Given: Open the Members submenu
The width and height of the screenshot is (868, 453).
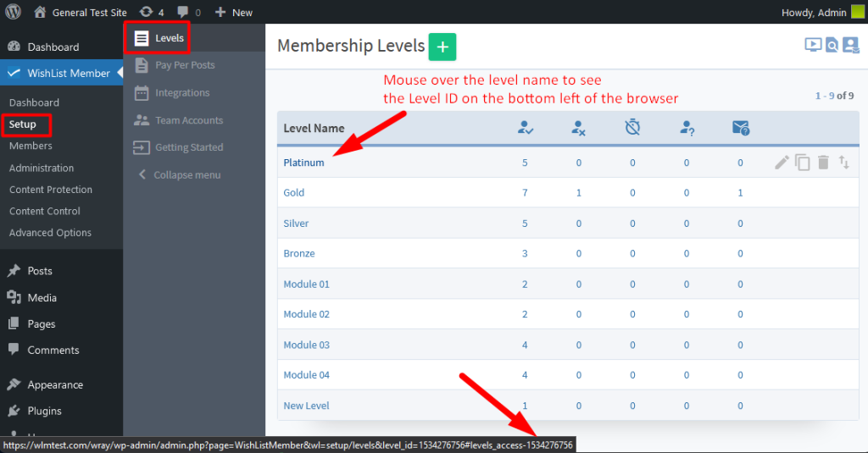Looking at the screenshot, I should [x=31, y=146].
